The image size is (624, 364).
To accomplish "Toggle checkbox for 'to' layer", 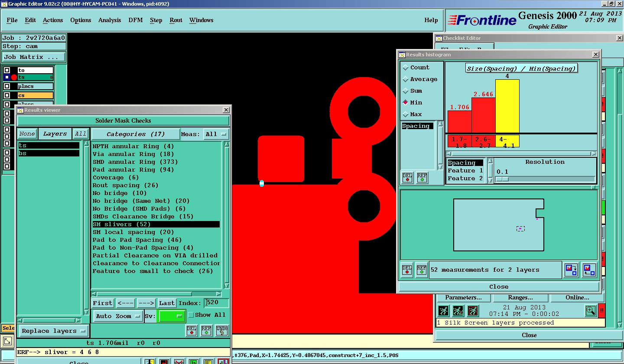I will pyautogui.click(x=7, y=70).
